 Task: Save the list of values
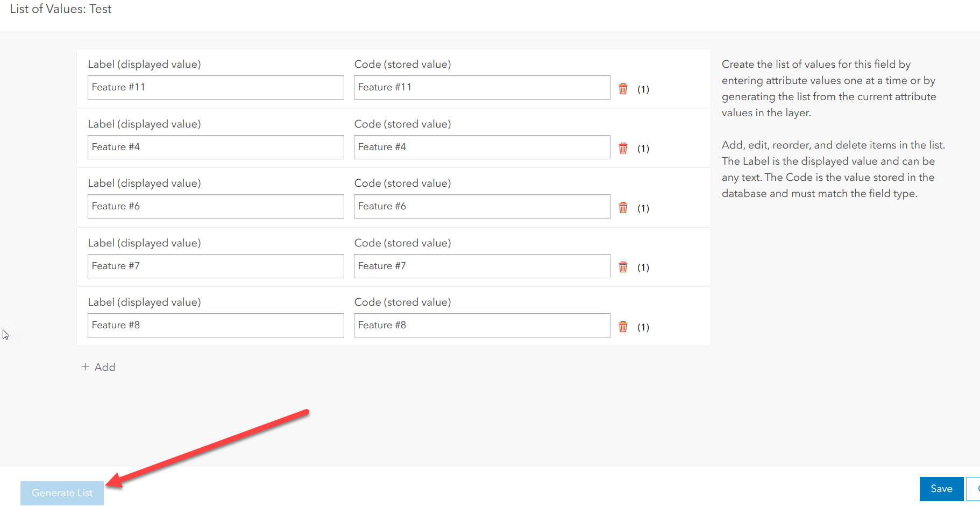tap(941, 489)
